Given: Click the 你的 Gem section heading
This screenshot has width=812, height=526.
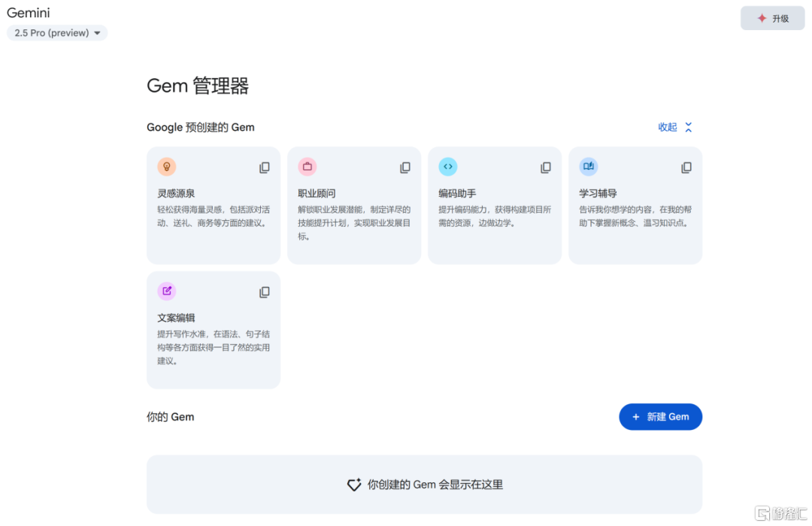Looking at the screenshot, I should pos(171,417).
